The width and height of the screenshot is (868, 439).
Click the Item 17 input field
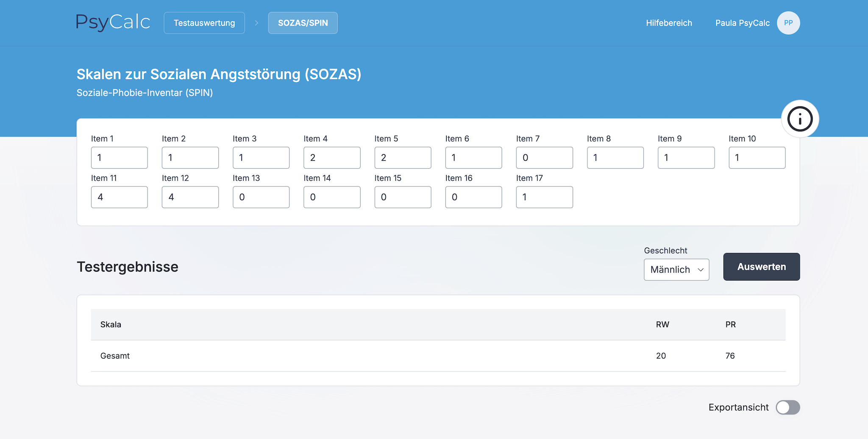(544, 197)
